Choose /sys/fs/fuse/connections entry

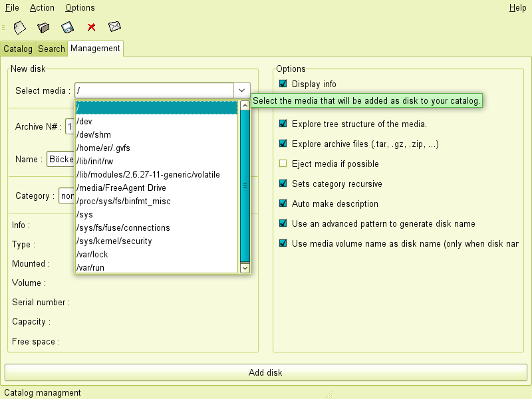pyautogui.click(x=157, y=227)
